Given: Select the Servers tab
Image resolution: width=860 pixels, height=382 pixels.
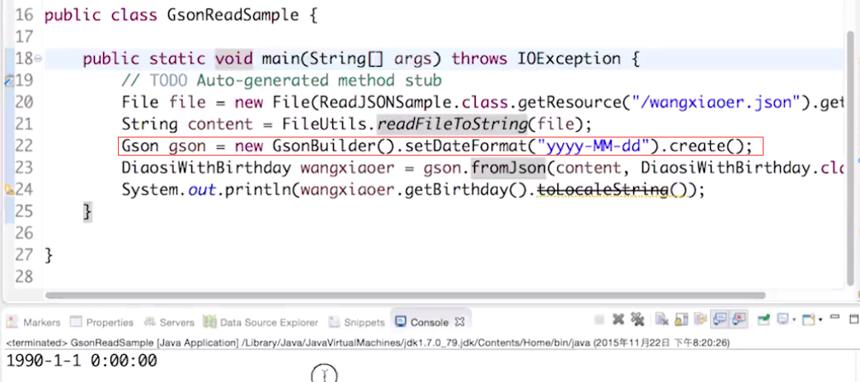Looking at the screenshot, I should point(169,322).
